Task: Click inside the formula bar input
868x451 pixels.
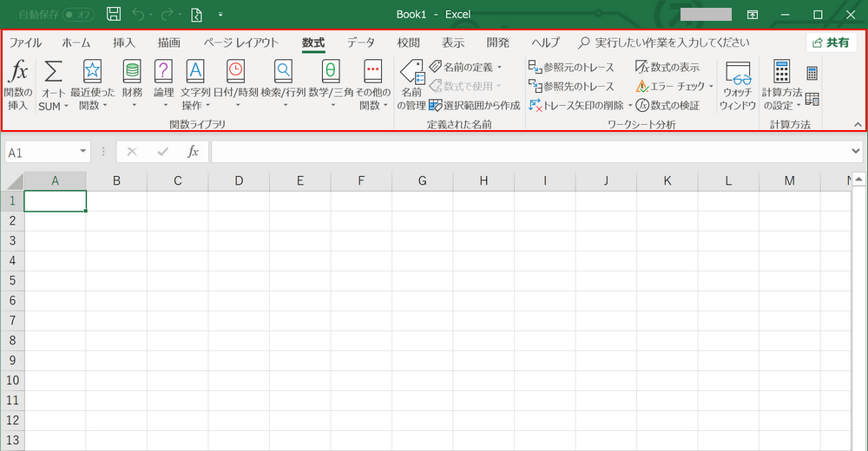Action: [530, 151]
